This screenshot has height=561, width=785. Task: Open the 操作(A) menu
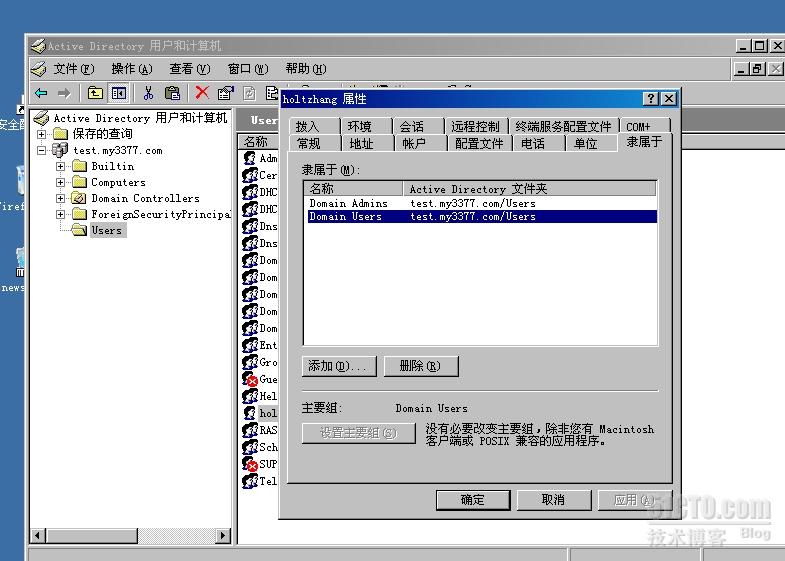132,69
